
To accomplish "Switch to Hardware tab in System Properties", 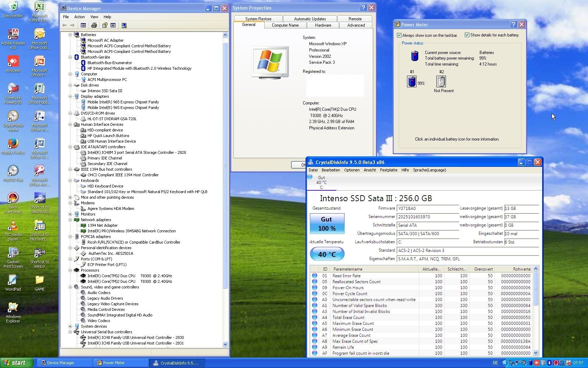I will (x=323, y=25).
